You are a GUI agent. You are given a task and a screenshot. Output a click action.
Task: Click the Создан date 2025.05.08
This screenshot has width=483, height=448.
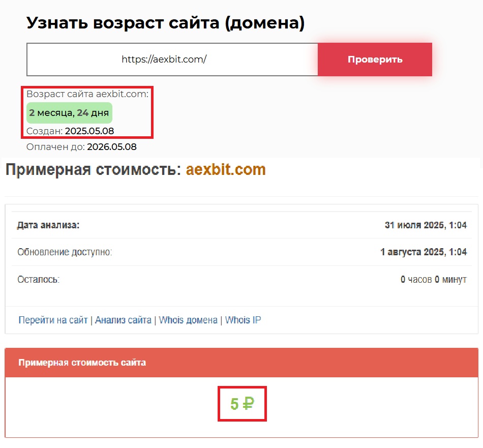(x=89, y=131)
